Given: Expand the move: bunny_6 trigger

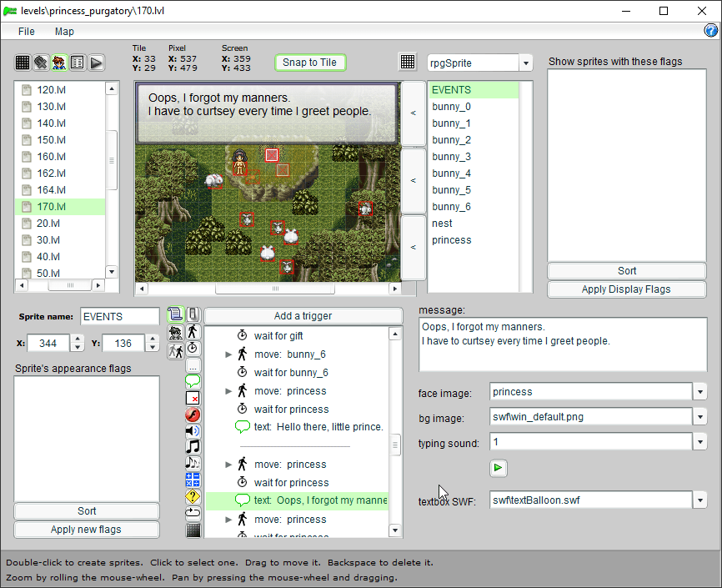Looking at the screenshot, I should tap(229, 354).
